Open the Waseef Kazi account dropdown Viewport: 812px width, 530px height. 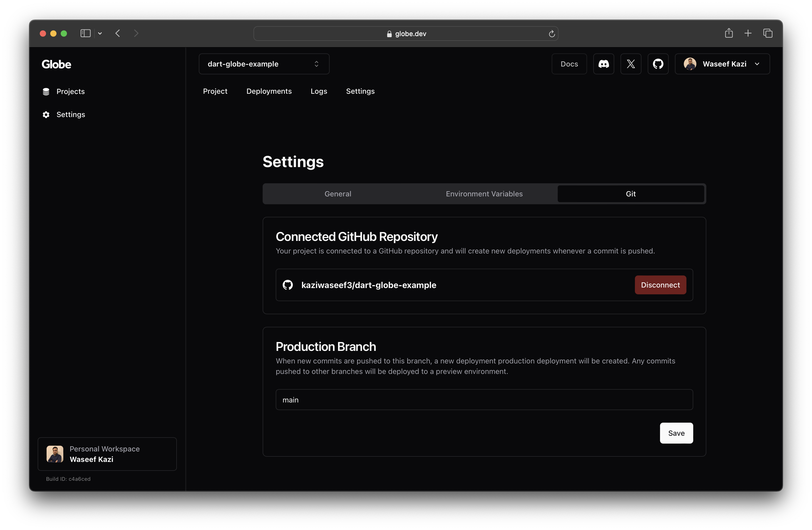coord(722,64)
